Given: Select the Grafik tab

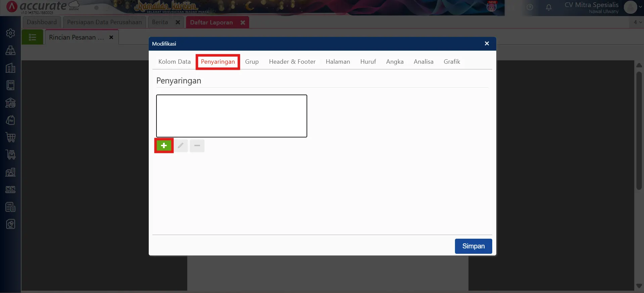Looking at the screenshot, I should pos(452,62).
